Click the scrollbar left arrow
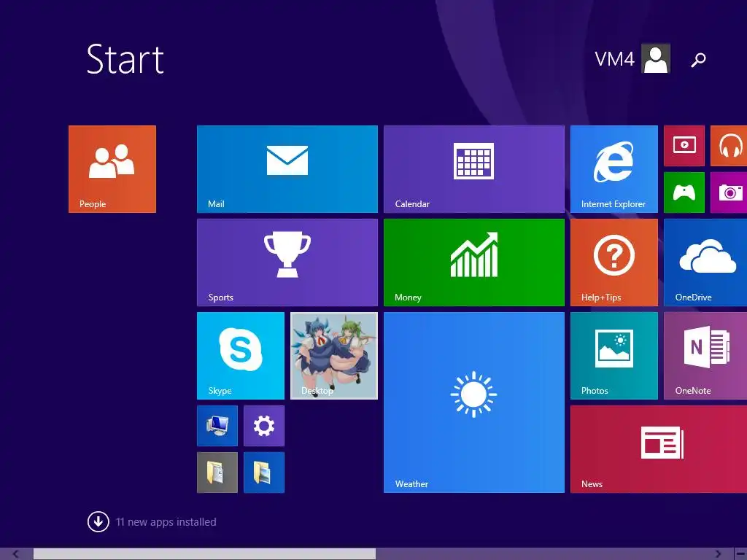747x560 pixels. (x=16, y=554)
